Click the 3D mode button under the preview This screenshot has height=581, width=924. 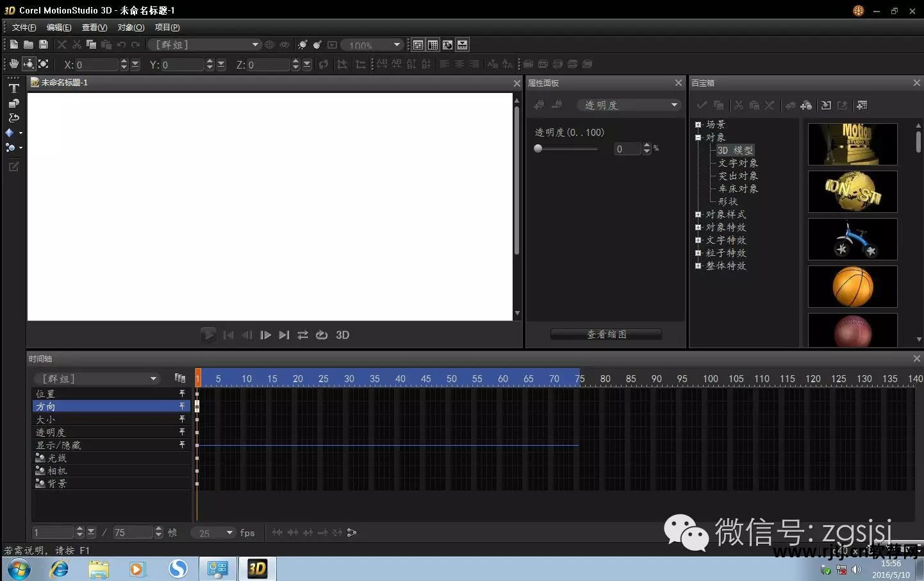pyautogui.click(x=343, y=335)
